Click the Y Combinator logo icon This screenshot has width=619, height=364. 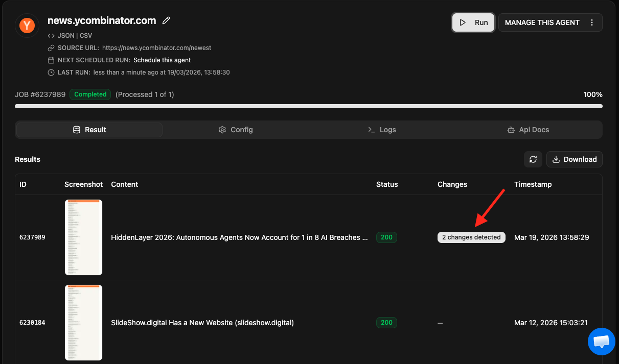pyautogui.click(x=27, y=25)
